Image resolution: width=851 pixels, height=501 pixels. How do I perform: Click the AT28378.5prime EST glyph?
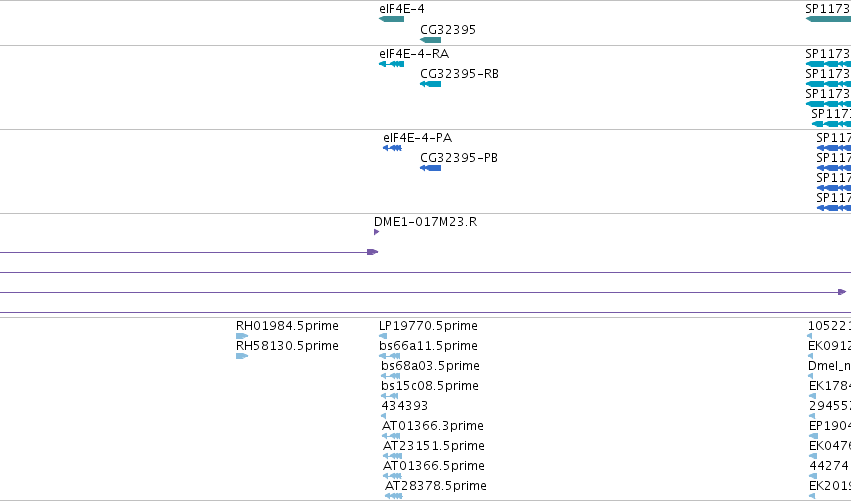click(394, 496)
